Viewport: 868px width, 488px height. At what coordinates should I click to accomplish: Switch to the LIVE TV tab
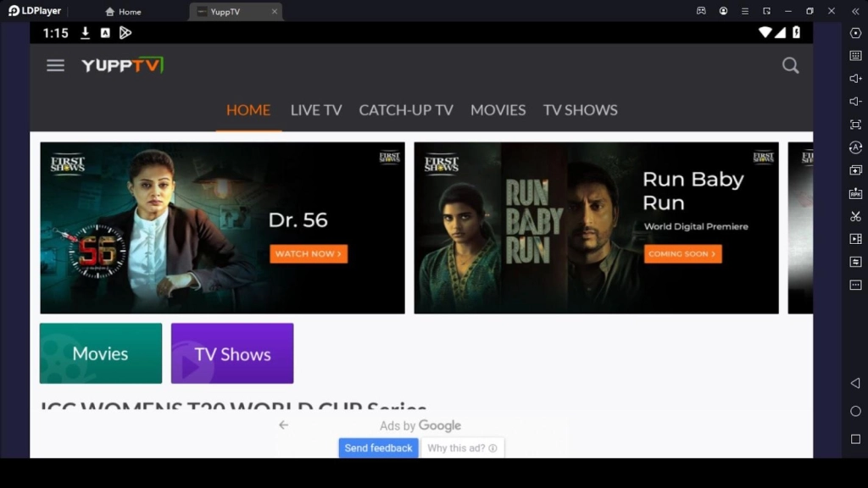click(315, 110)
